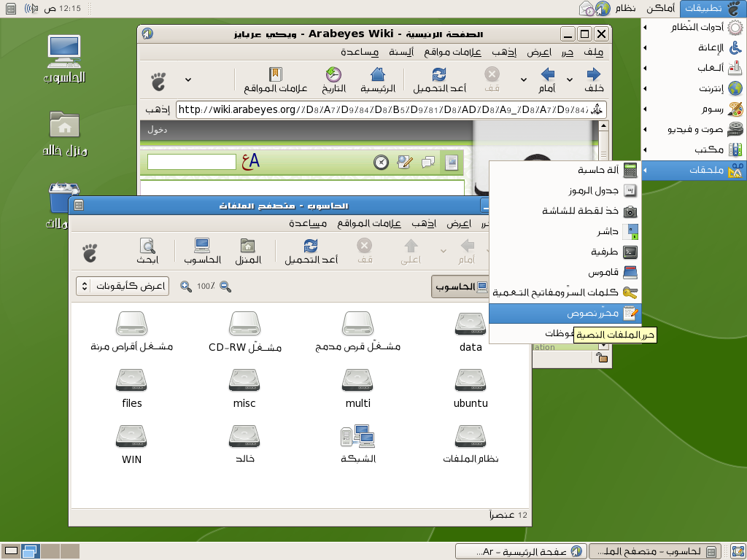Reload the wiki page with أعد التحميل in the browser
The width and height of the screenshot is (747, 560).
pos(439,79)
